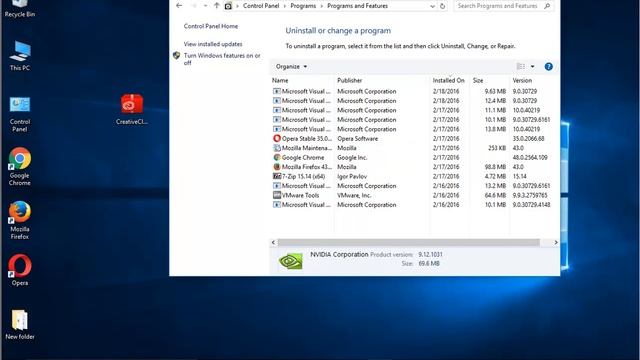Select the 253 KB size cell
This screenshot has height=360, width=640.
point(497,148)
